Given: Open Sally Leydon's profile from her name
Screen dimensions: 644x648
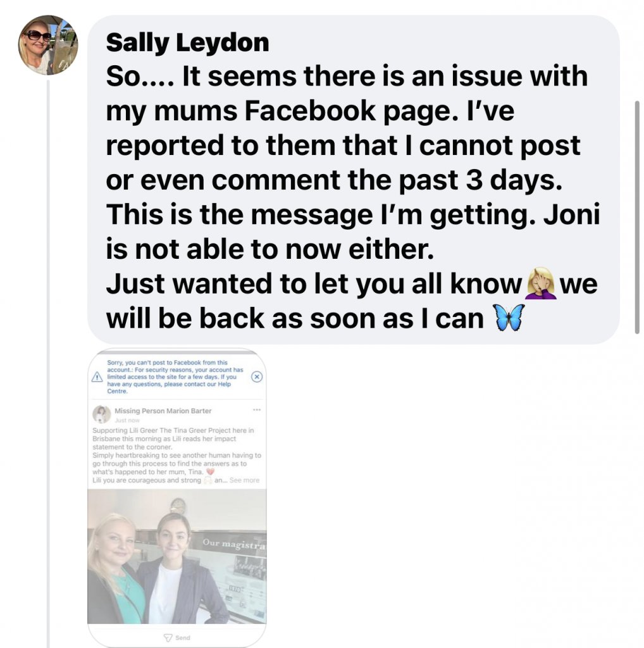Looking at the screenshot, I should [187, 42].
